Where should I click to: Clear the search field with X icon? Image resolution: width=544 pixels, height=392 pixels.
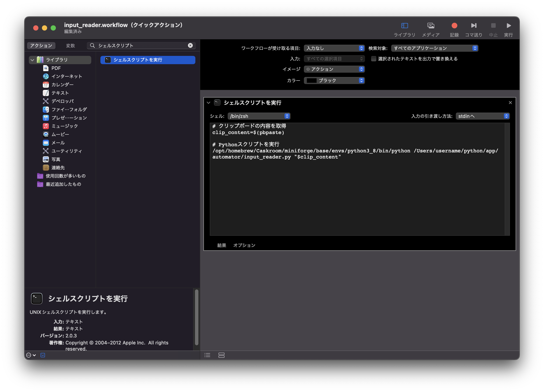(190, 46)
